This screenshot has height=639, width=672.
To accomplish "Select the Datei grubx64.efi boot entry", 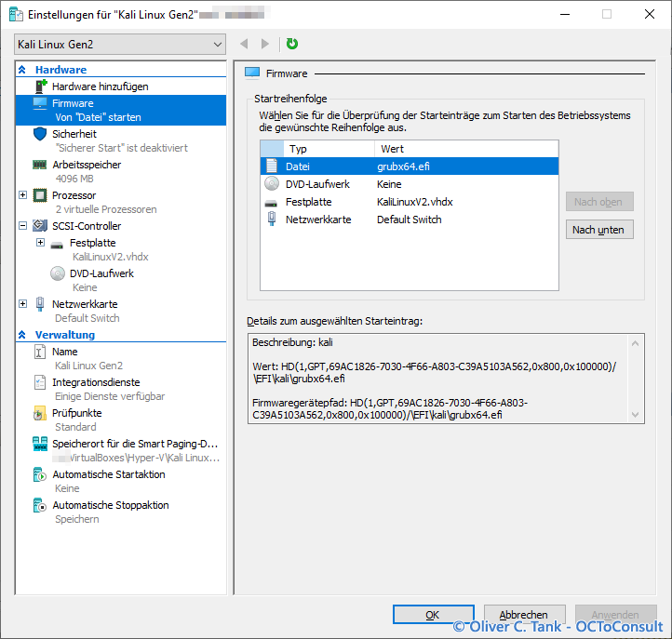I will pyautogui.click(x=410, y=166).
